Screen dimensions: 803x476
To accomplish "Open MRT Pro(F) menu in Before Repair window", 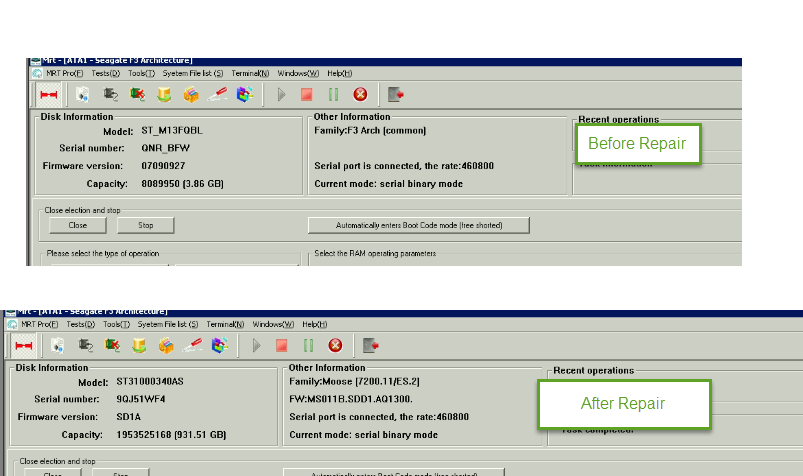I will click(x=65, y=73).
